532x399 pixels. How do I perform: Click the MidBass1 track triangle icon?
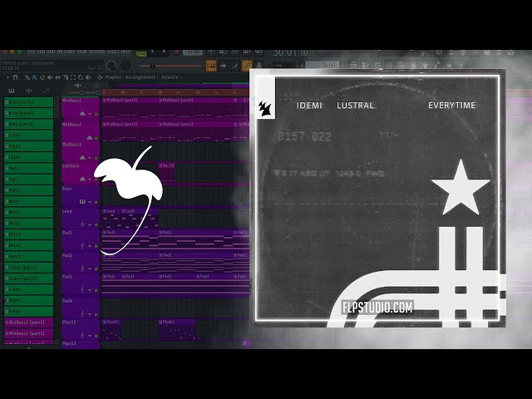[x=82, y=113]
